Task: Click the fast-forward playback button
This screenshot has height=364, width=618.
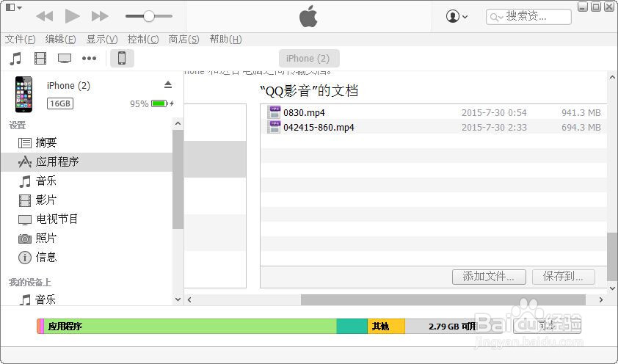Action: 100,16
